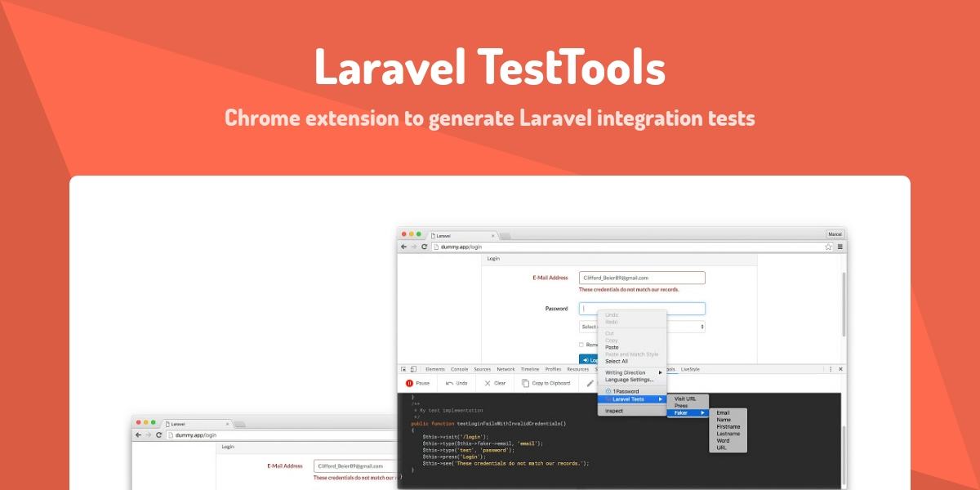Click the Login button
The height and width of the screenshot is (490, 980).
point(590,359)
